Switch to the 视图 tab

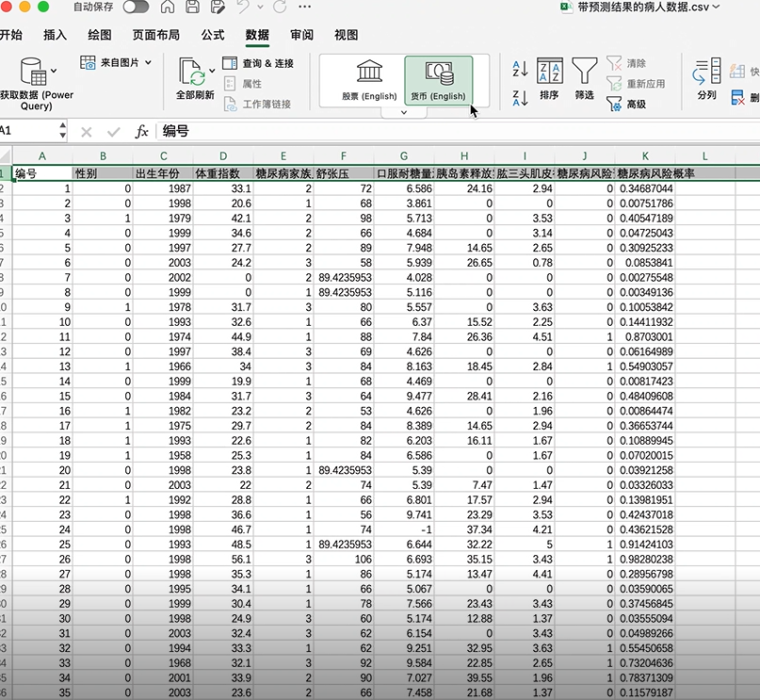346,35
